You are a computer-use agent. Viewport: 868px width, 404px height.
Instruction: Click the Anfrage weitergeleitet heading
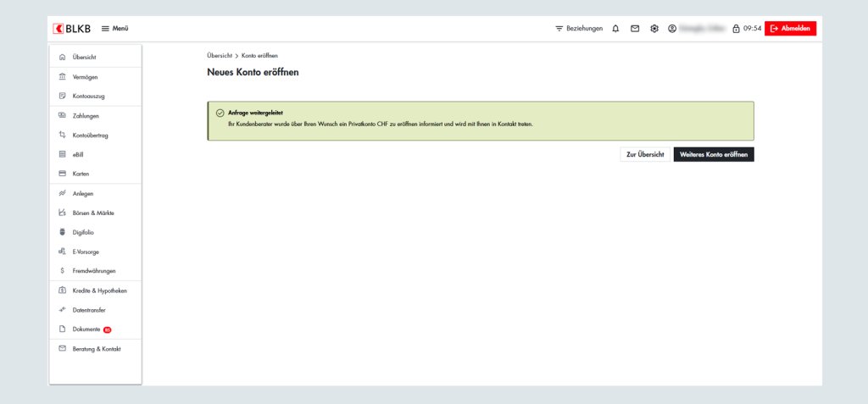tap(255, 113)
